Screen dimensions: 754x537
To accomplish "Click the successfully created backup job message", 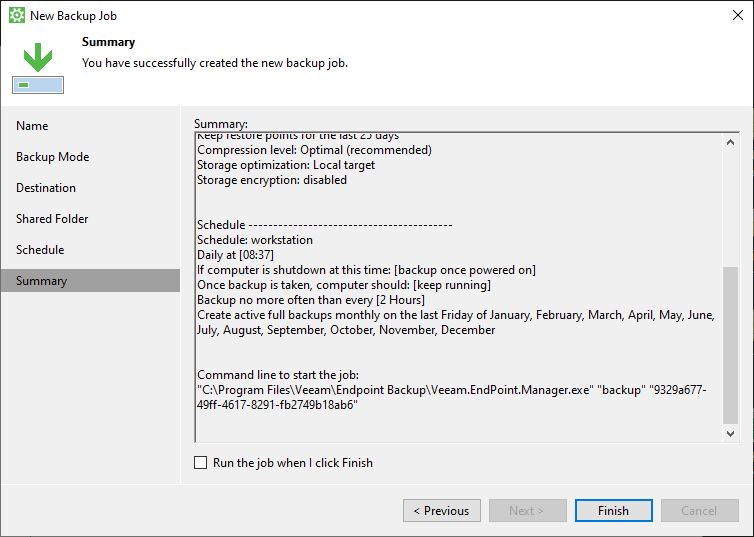I will tap(215, 63).
